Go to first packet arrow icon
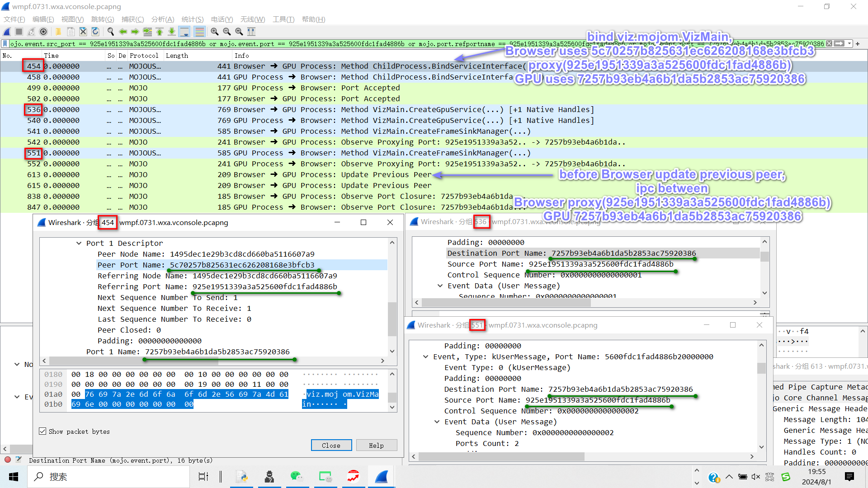The width and height of the screenshot is (868, 488). point(160,32)
